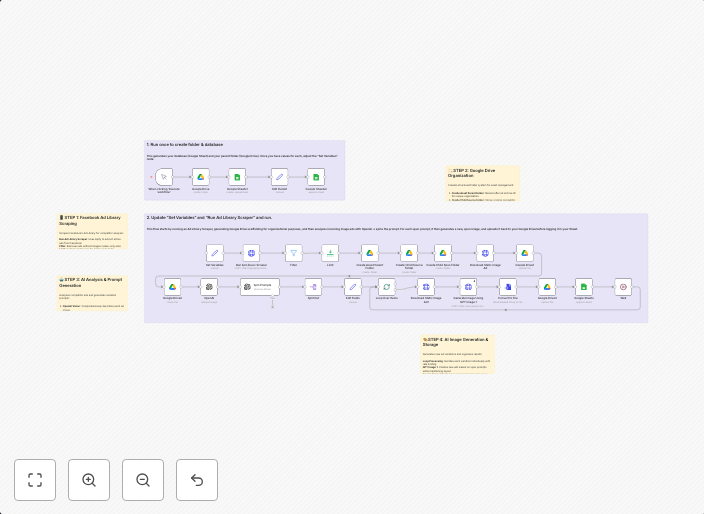
Task: Click the Edit Fields node in first workflow
Action: 279,177
